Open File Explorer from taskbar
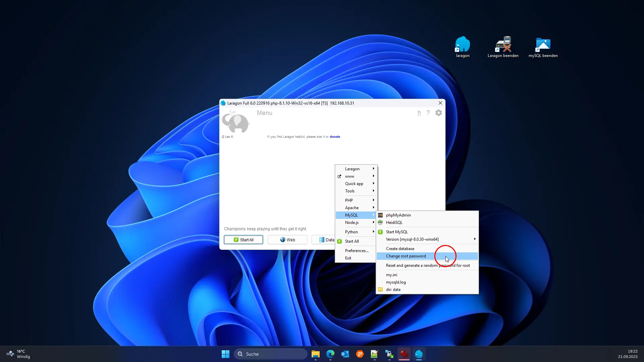Screen dimensions: 644x362 point(315,354)
